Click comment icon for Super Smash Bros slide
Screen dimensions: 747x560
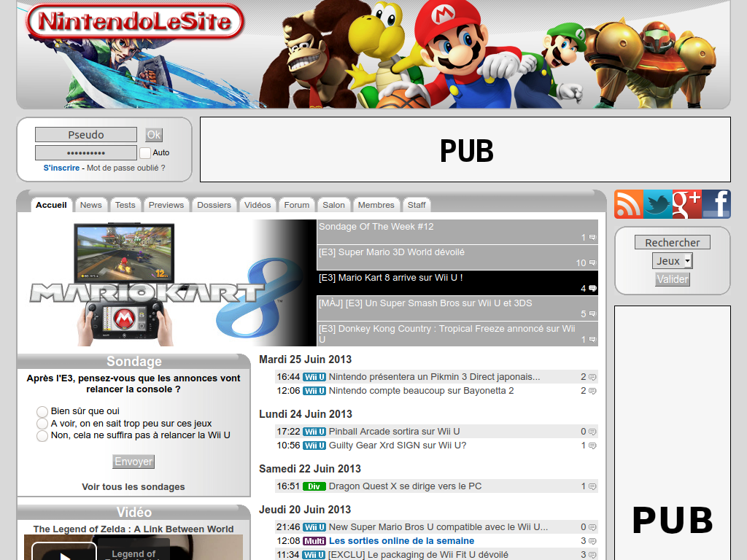(592, 314)
